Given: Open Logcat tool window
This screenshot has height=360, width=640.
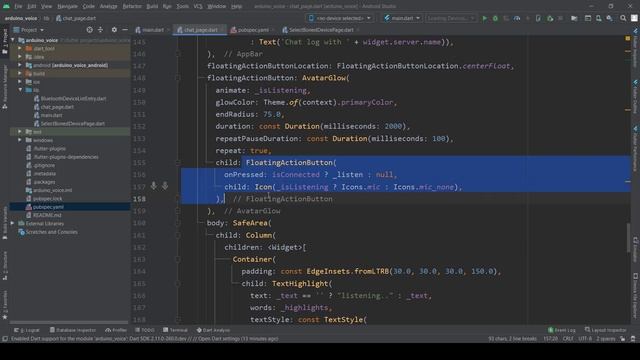Looking at the screenshot, I should (27, 330).
